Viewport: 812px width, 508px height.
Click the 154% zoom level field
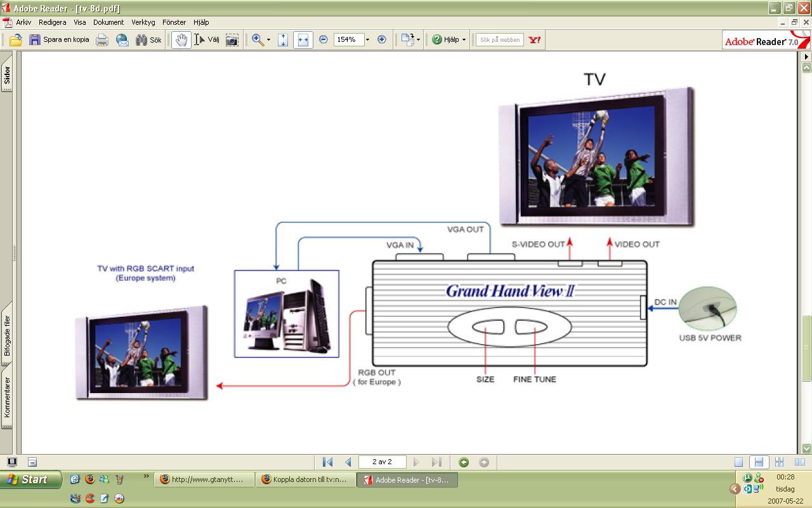tap(348, 39)
